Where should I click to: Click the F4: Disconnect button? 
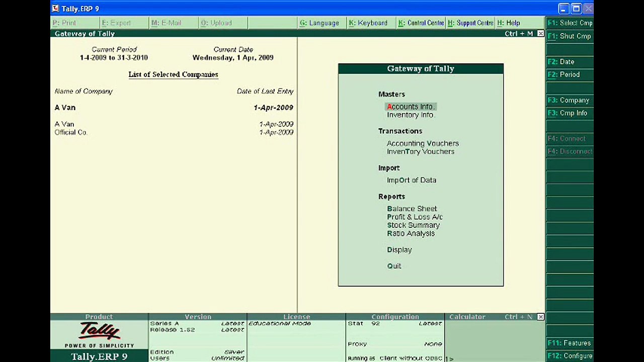tap(570, 151)
